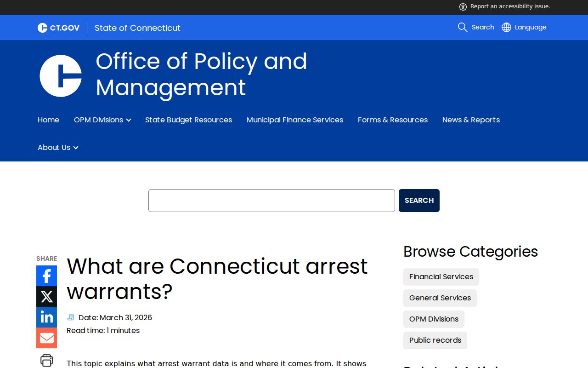Open State Budget Resources menu

pyautogui.click(x=188, y=120)
